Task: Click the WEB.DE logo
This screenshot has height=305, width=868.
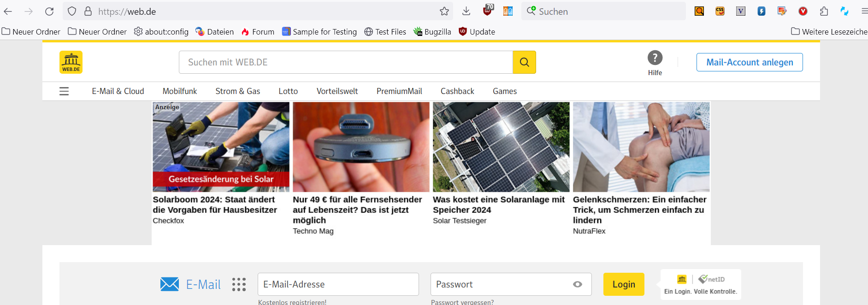Action: click(71, 62)
